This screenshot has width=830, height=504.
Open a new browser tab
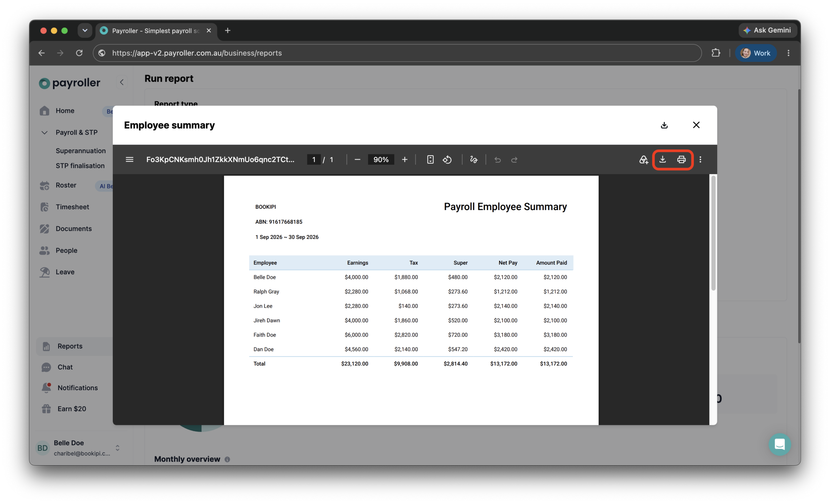[x=227, y=31]
